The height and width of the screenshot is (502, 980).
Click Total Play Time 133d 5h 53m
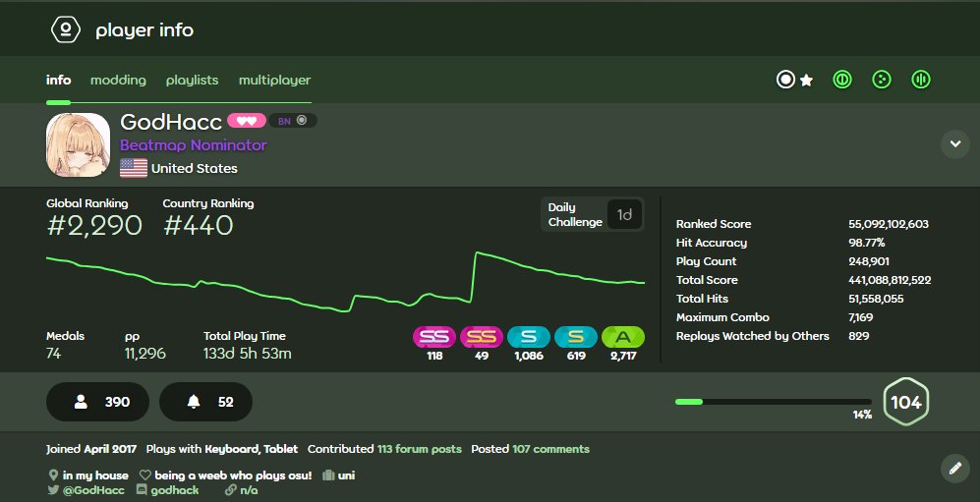[x=248, y=354]
